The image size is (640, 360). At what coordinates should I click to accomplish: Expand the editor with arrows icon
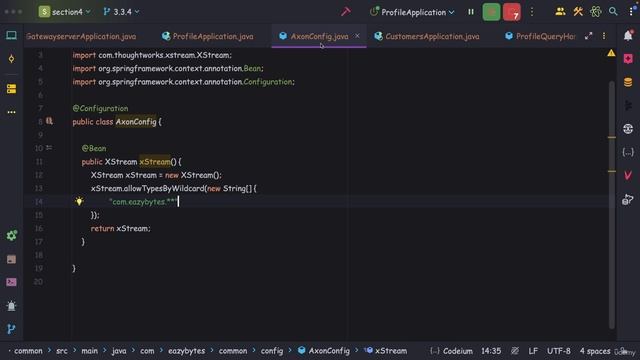point(588,36)
